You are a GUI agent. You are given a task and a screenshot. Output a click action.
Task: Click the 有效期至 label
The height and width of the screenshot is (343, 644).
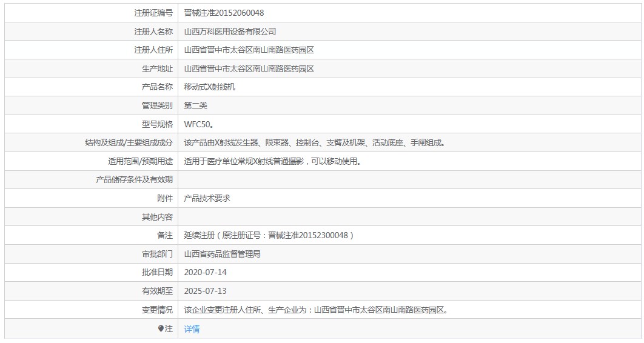pyautogui.click(x=157, y=291)
